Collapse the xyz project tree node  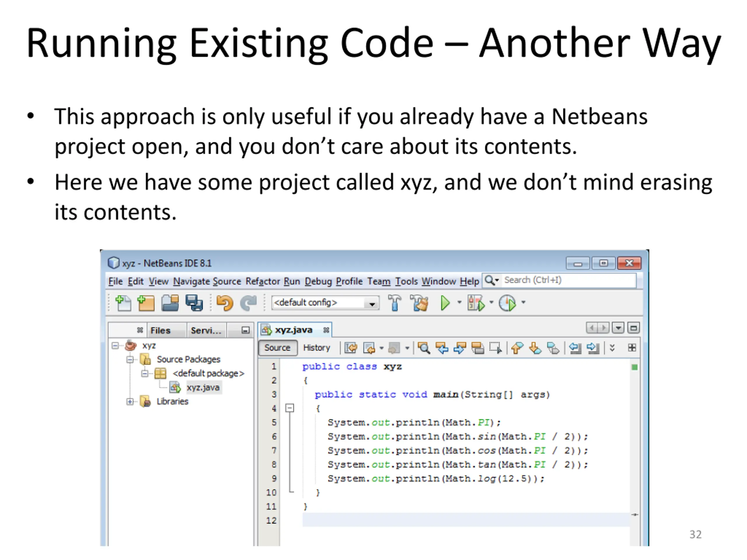(x=115, y=346)
